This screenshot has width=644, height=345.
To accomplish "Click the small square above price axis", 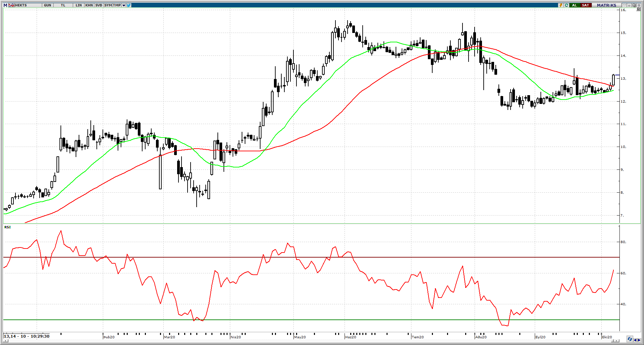I will (638, 9).
